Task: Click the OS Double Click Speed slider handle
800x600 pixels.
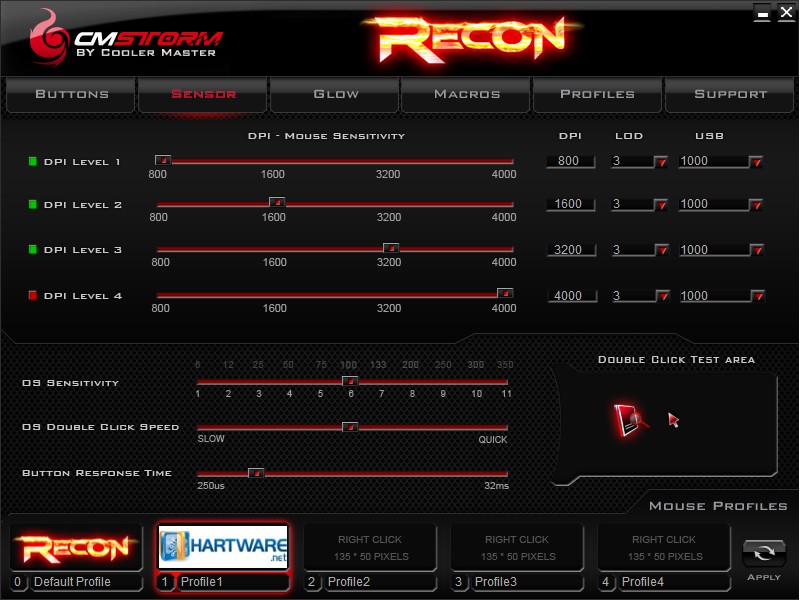Action: (350, 427)
